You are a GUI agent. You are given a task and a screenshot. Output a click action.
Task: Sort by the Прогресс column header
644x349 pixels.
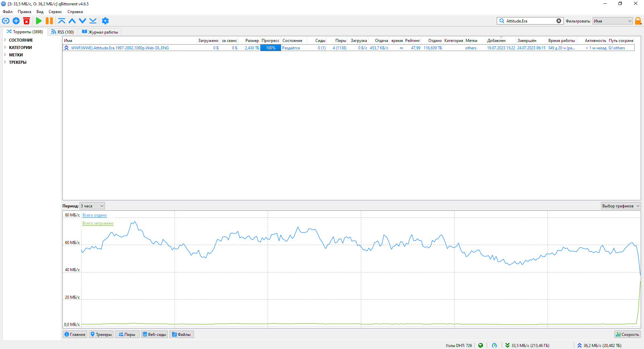[x=270, y=41]
